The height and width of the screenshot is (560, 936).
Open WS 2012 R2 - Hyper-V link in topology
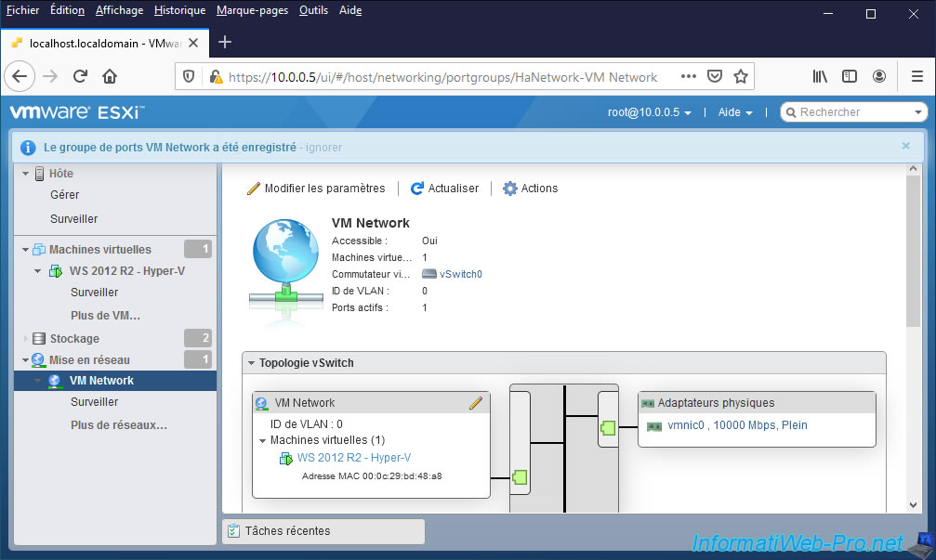pyautogui.click(x=354, y=458)
